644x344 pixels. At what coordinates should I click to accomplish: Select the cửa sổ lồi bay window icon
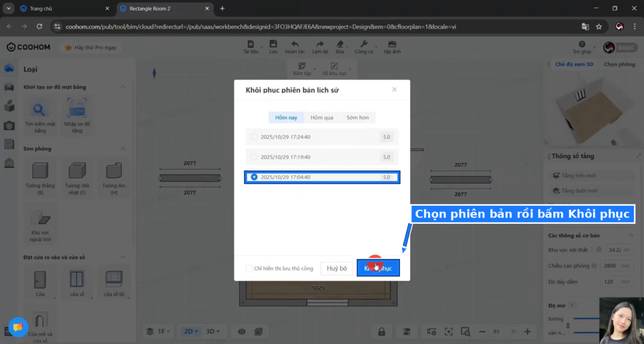point(114,280)
